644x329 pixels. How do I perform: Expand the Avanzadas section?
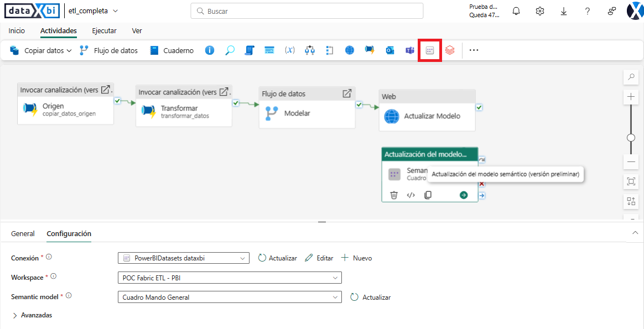[x=32, y=315]
